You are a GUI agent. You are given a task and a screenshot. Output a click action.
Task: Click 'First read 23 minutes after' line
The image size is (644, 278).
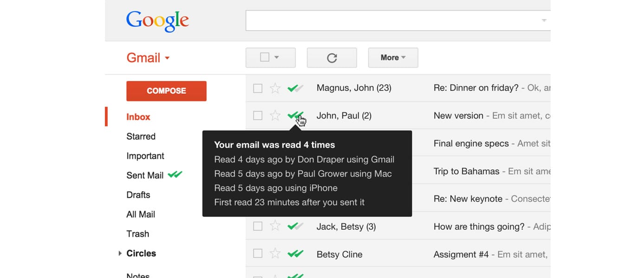coord(289,202)
